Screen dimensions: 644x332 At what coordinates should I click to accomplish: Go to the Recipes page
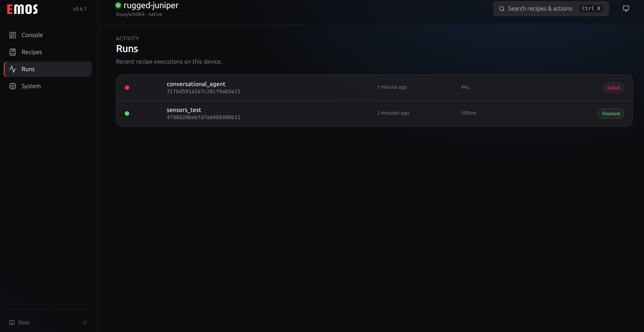pos(48,52)
